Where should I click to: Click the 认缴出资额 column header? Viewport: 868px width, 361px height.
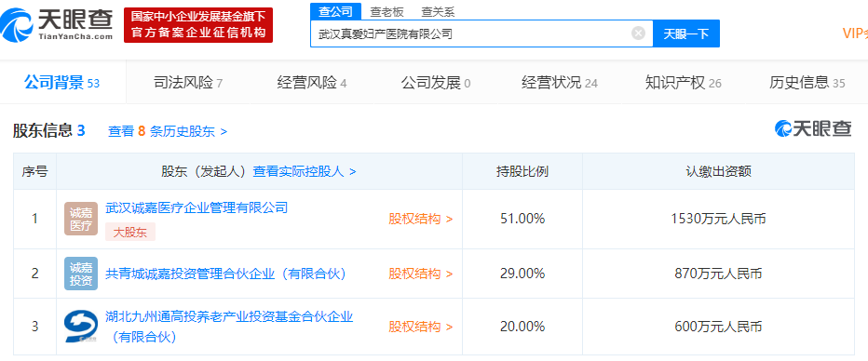719,171
